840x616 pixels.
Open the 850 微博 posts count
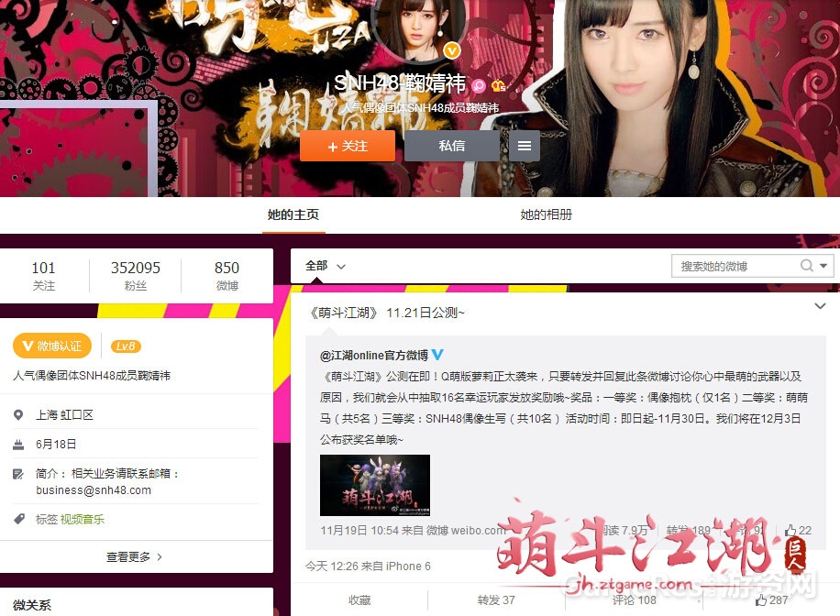pyautogui.click(x=227, y=275)
